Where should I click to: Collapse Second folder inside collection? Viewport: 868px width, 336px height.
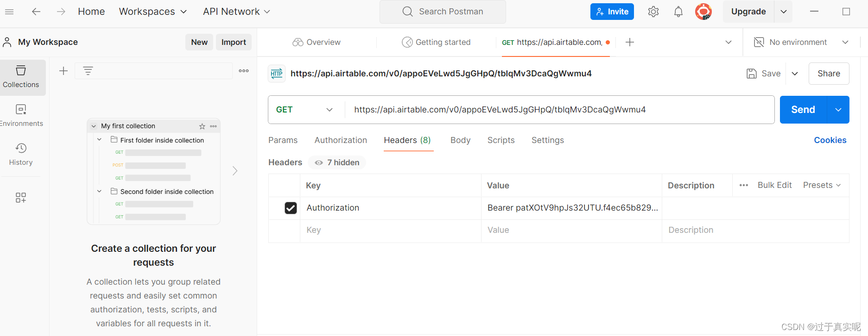pyautogui.click(x=99, y=191)
